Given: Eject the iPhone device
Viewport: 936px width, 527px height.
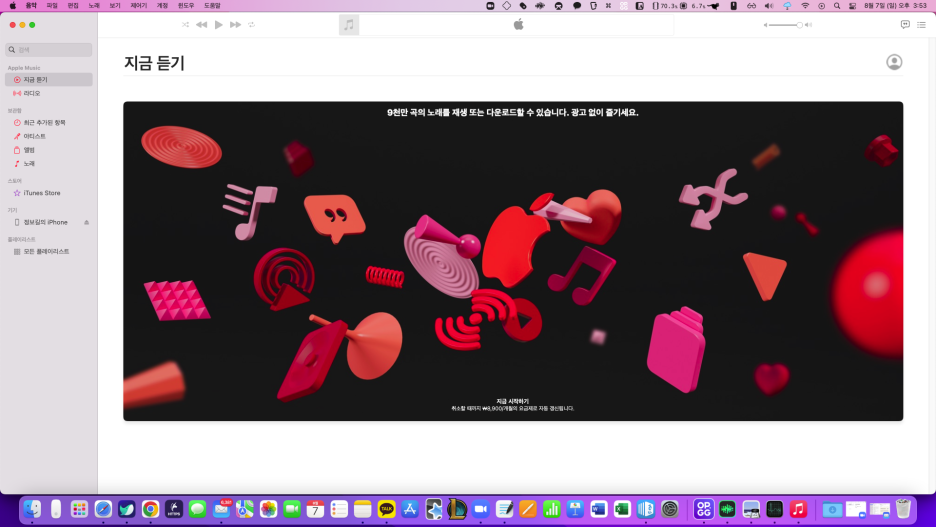Looking at the screenshot, I should [x=87, y=222].
